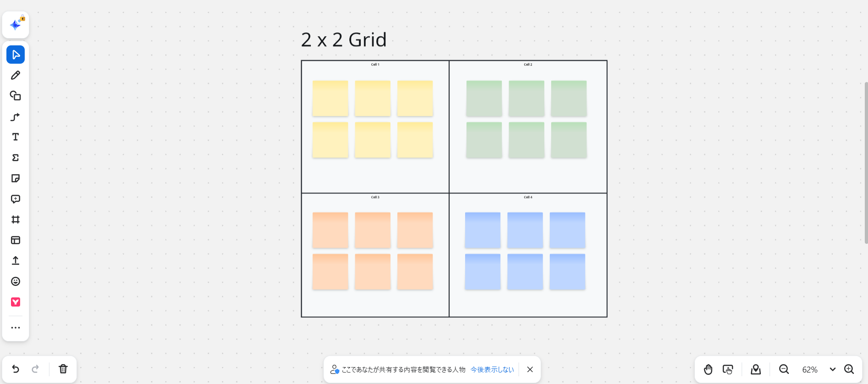Open the emoji reaction tool

coord(16,281)
